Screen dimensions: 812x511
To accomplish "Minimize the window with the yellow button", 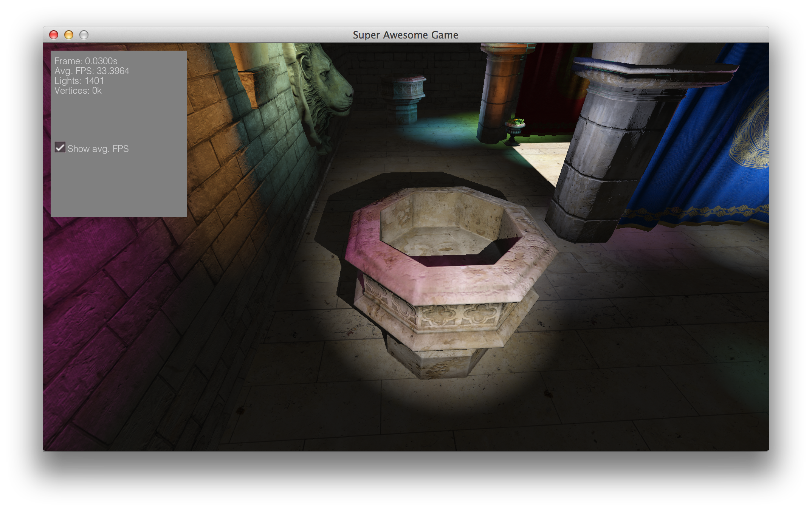I will (x=69, y=35).
